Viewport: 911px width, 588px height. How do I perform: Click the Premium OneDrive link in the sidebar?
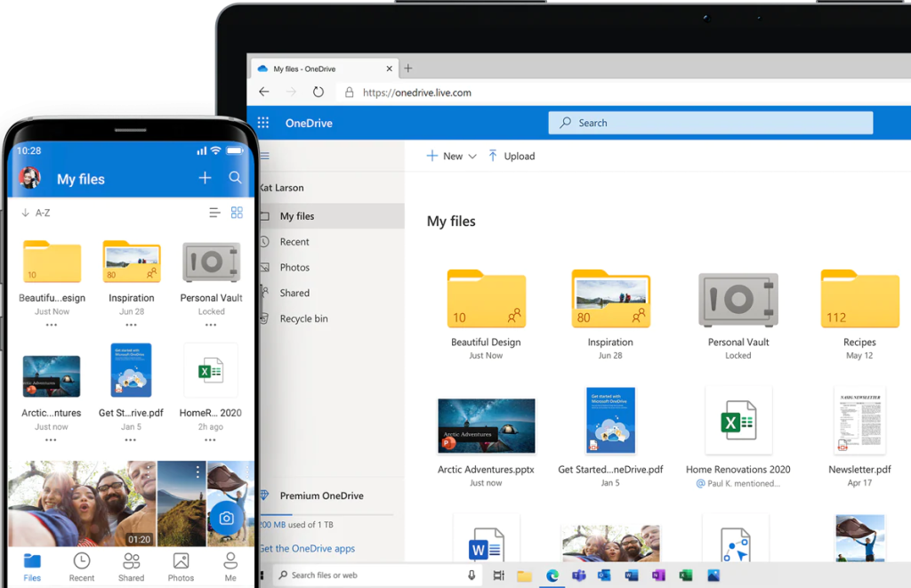[x=321, y=495]
